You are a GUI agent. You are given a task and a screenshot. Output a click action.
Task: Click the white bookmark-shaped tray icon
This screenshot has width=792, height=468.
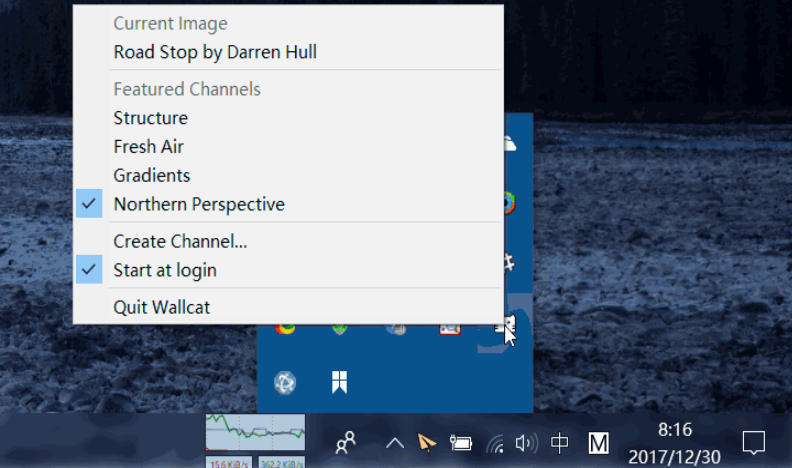tap(340, 382)
